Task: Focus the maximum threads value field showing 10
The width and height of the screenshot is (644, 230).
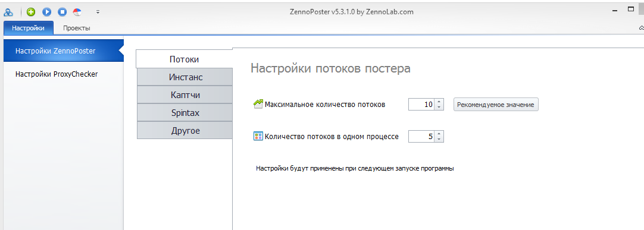Action: pyautogui.click(x=421, y=105)
